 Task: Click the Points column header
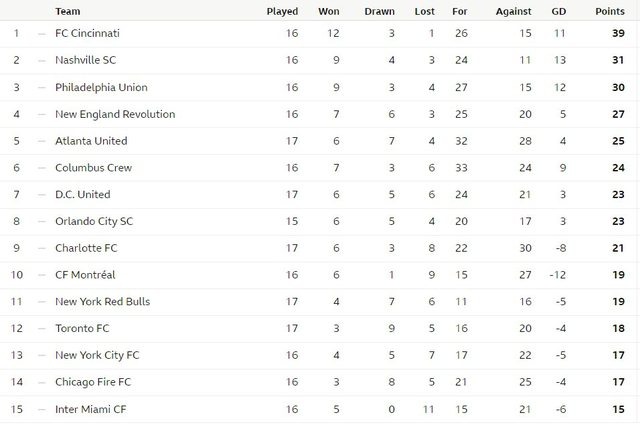click(610, 11)
